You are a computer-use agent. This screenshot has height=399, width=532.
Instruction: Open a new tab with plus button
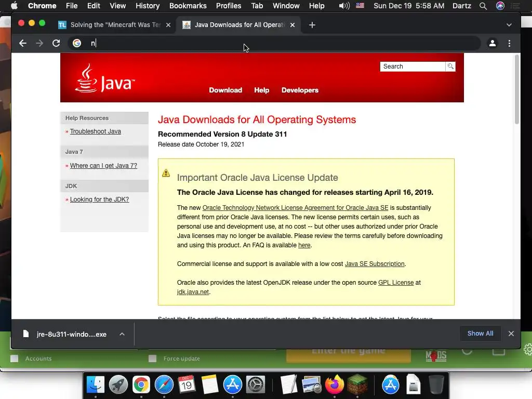(312, 25)
